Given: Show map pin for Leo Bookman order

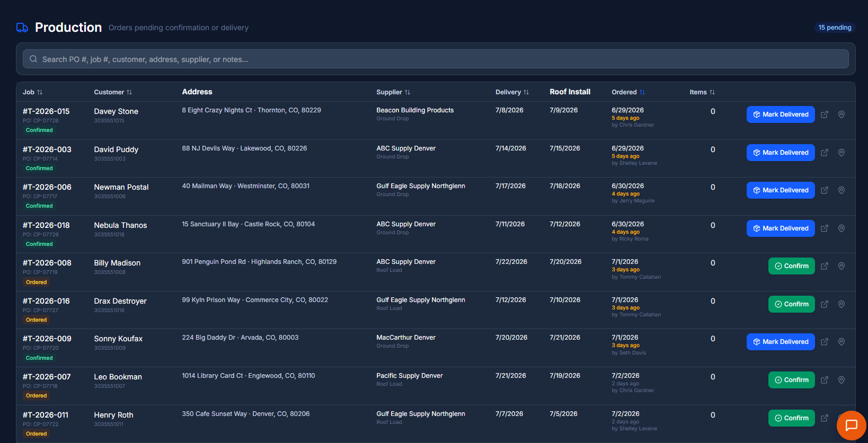Looking at the screenshot, I should click(842, 380).
